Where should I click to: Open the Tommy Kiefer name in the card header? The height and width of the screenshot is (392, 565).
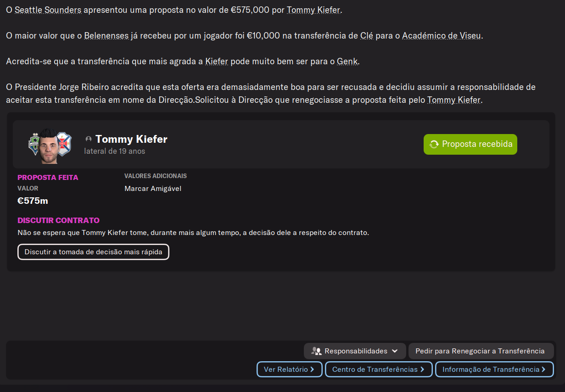tap(131, 139)
